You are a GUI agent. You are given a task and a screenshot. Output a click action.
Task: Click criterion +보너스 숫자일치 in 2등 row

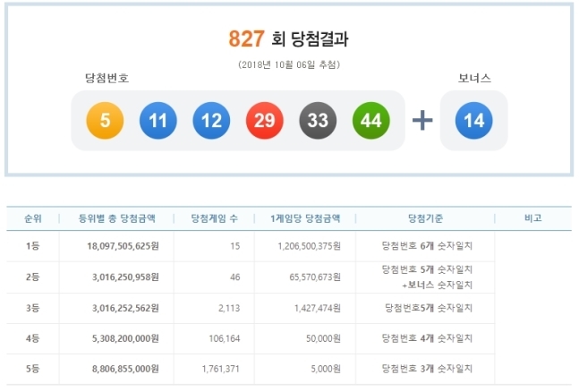(438, 285)
